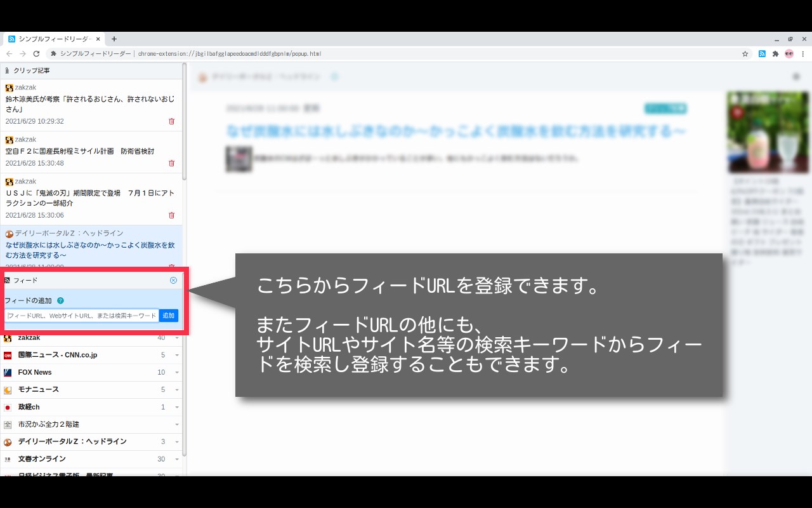This screenshot has height=508, width=812.
Task: Open the Chrome three-dot menu
Action: (x=803, y=54)
